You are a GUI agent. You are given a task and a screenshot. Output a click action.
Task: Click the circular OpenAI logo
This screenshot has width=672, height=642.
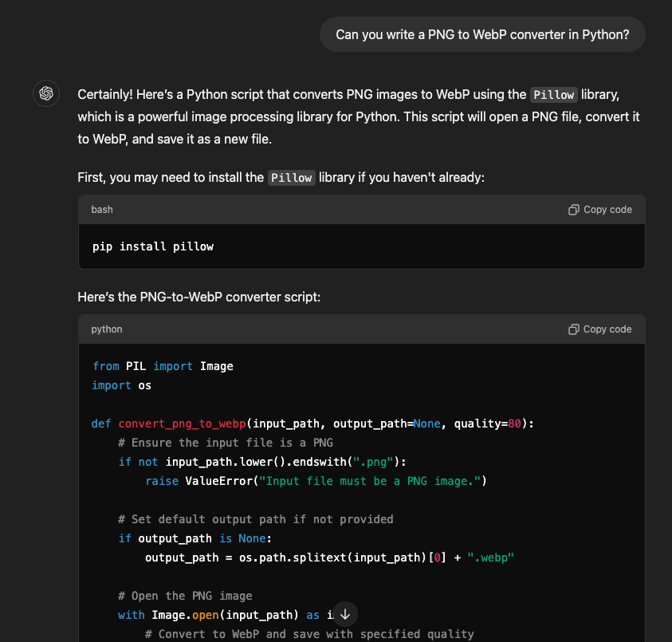pyautogui.click(x=45, y=93)
